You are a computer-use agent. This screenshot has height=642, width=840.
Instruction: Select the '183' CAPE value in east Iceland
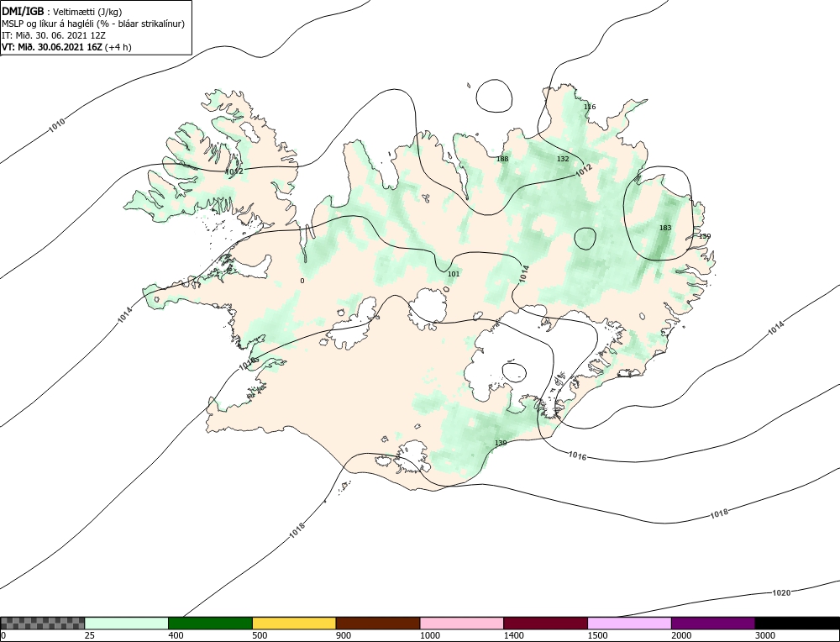click(664, 228)
